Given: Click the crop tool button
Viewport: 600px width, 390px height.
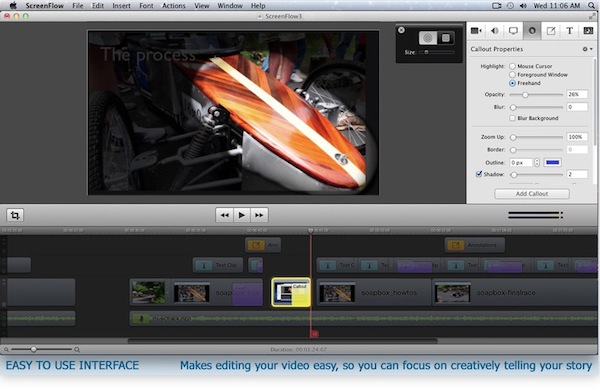Looking at the screenshot, I should click(15, 215).
